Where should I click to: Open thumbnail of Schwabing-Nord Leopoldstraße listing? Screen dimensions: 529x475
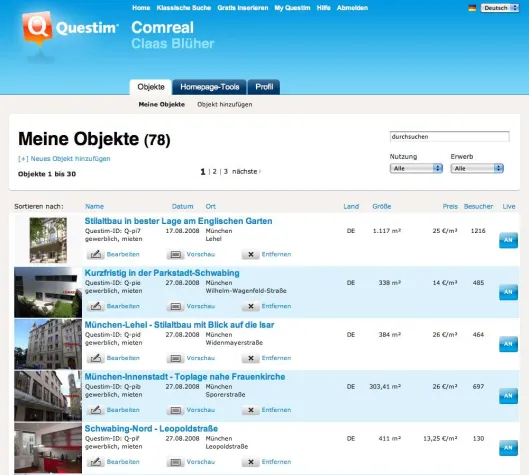click(48, 448)
